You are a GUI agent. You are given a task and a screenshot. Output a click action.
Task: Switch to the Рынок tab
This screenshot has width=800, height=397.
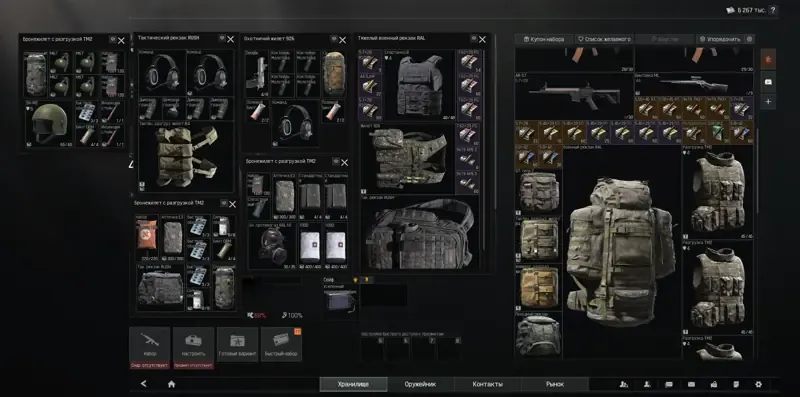[x=555, y=384]
